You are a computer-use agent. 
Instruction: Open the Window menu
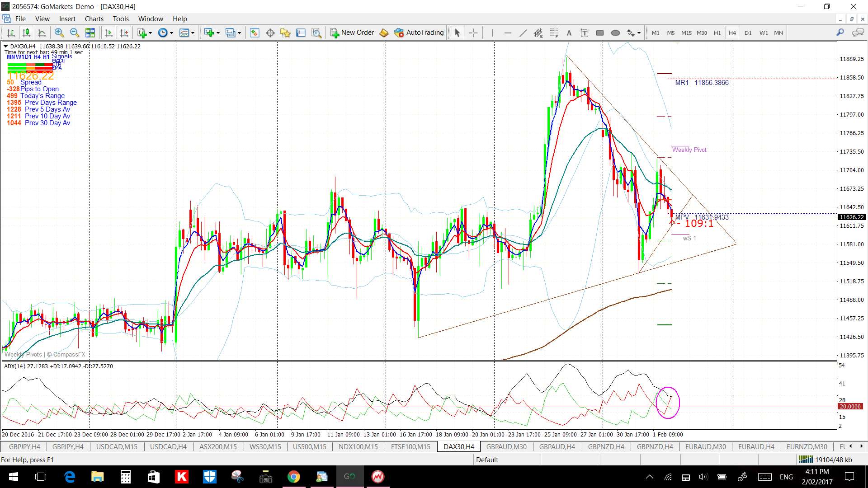[x=151, y=19]
